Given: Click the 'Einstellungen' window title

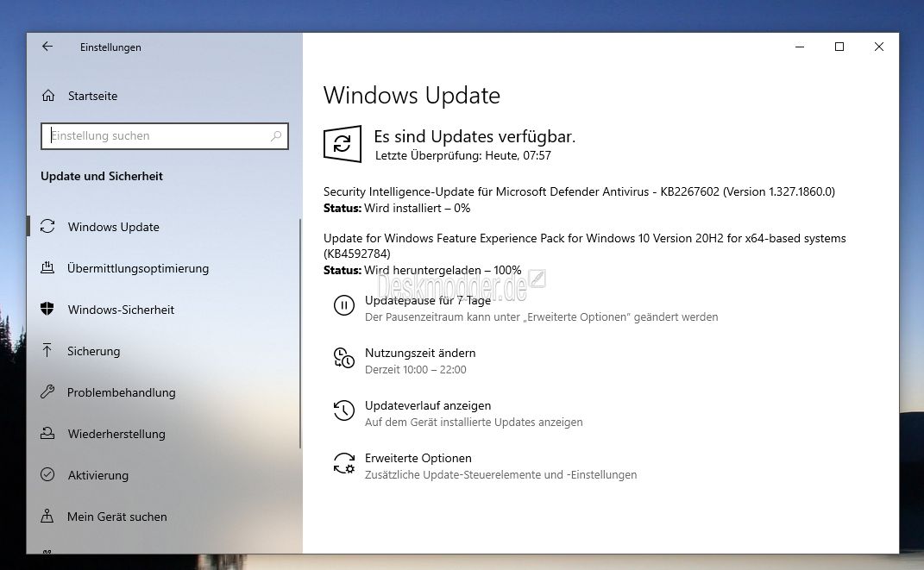Looking at the screenshot, I should point(110,47).
